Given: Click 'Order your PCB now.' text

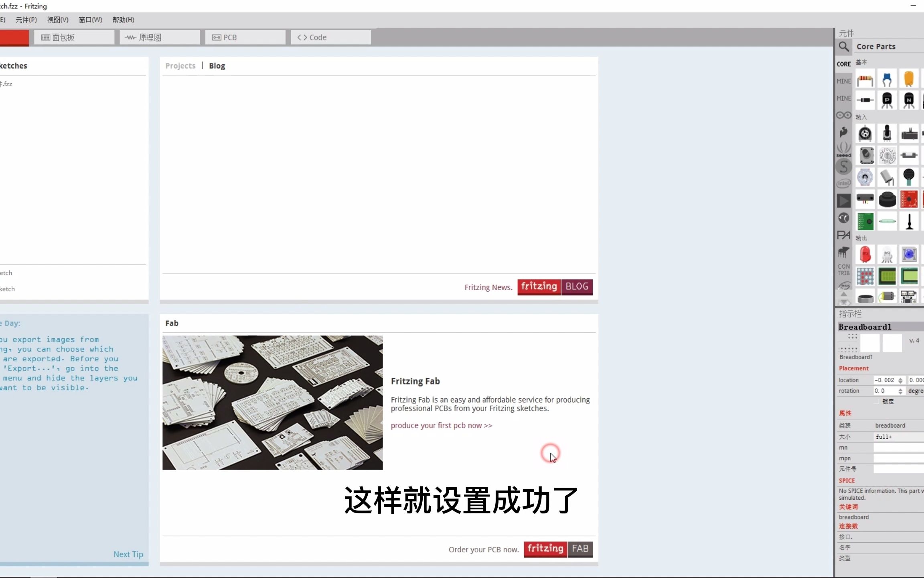Looking at the screenshot, I should (x=484, y=550).
